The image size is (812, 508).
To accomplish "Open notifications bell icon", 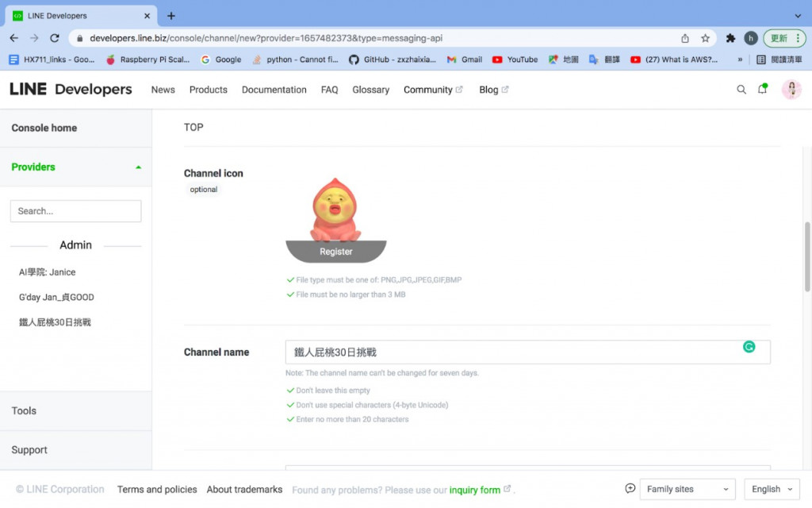I will tap(762, 89).
